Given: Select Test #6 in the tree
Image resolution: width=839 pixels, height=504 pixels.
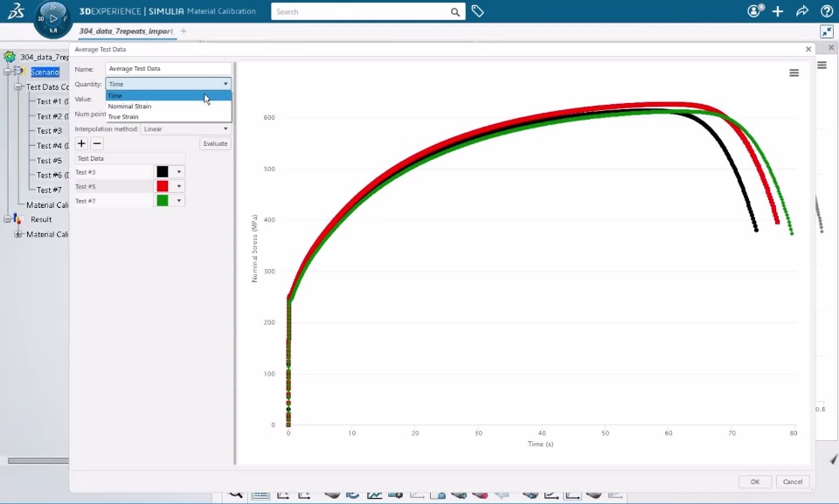Looking at the screenshot, I should pos(52,175).
